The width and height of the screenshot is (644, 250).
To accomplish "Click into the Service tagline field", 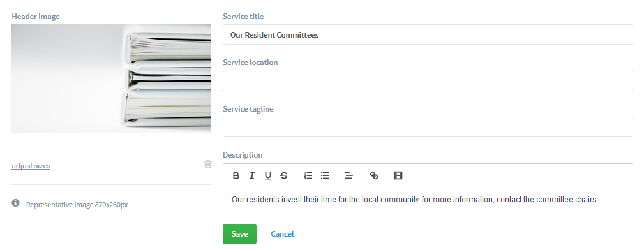I will pyautogui.click(x=428, y=127).
